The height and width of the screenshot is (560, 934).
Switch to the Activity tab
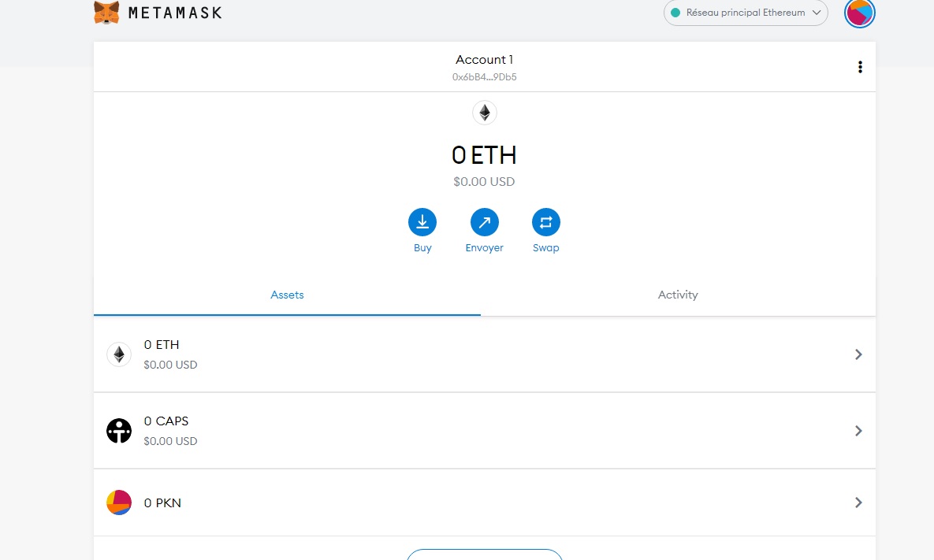pyautogui.click(x=678, y=295)
